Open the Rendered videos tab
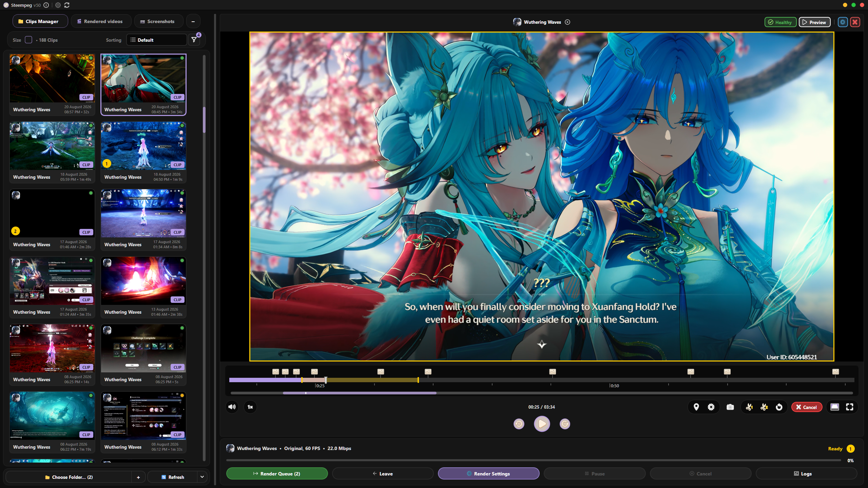This screenshot has width=868, height=488. coord(101,21)
